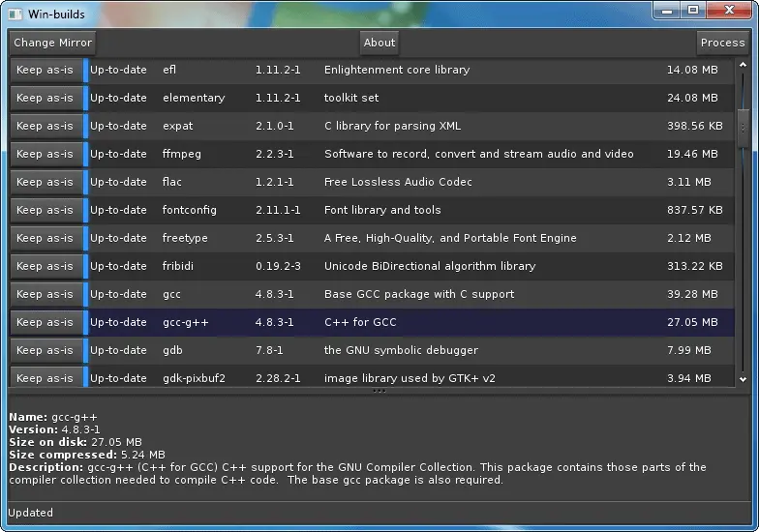The image size is (759, 532).
Task: Toggle Keep as-is button for gdb
Action: 46,350
